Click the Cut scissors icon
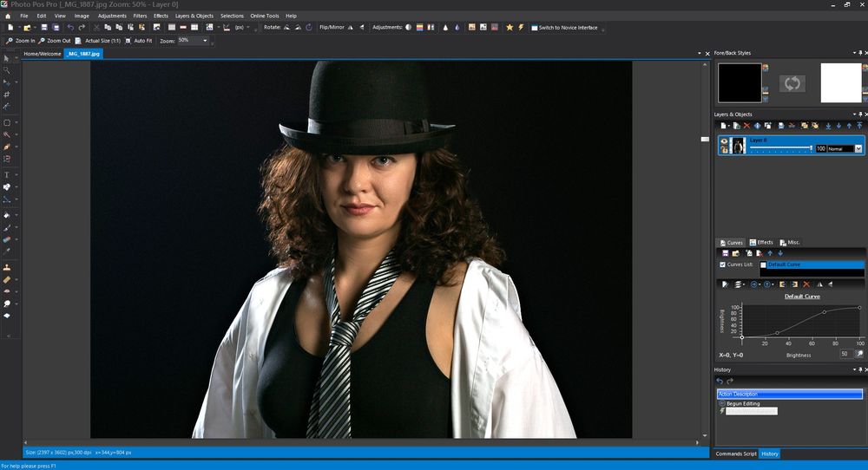The width and height of the screenshot is (868, 470). pyautogui.click(x=97, y=27)
